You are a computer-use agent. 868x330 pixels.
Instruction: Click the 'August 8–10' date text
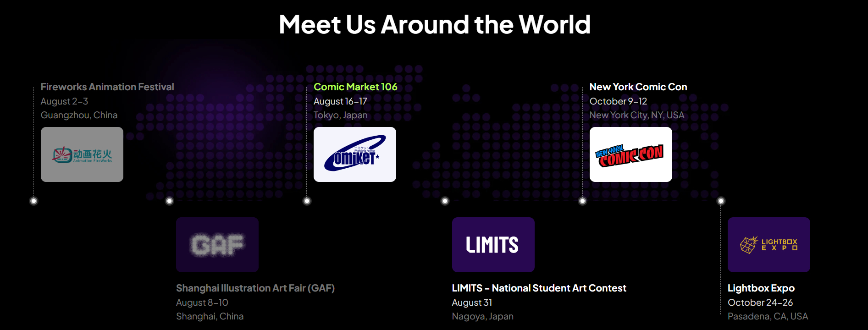point(202,302)
